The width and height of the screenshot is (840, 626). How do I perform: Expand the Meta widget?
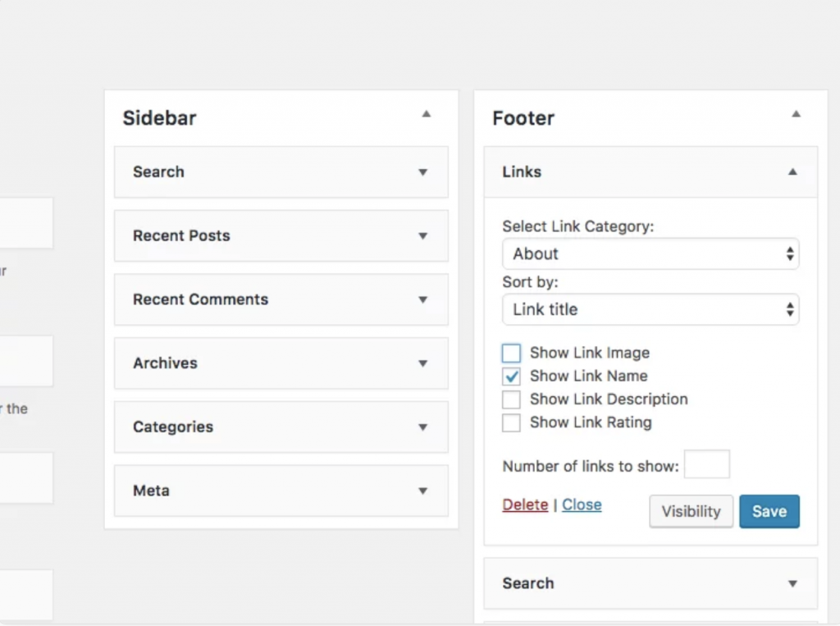click(x=423, y=491)
